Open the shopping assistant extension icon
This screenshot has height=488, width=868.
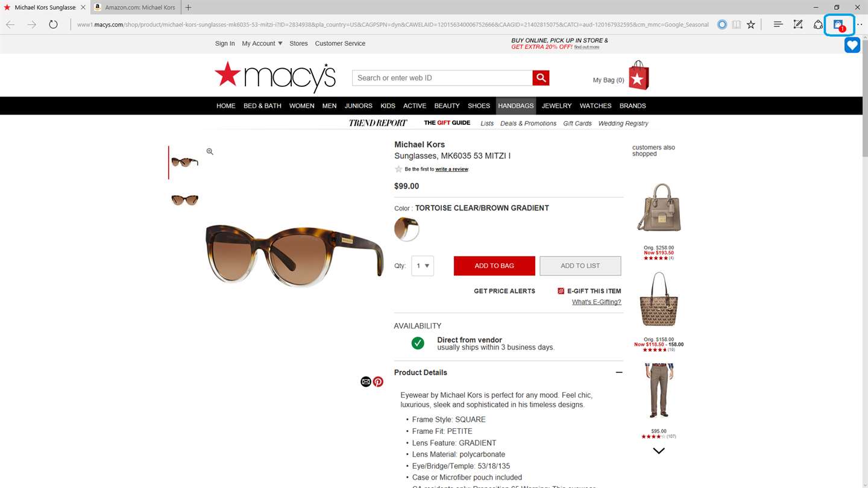click(838, 25)
